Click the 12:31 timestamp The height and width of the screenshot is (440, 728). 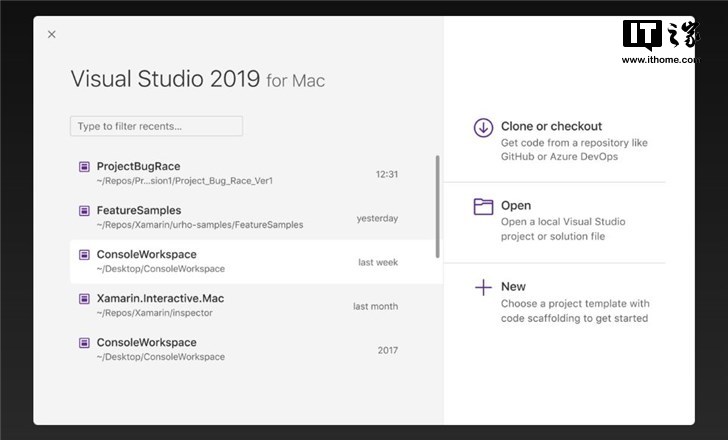coord(387,175)
